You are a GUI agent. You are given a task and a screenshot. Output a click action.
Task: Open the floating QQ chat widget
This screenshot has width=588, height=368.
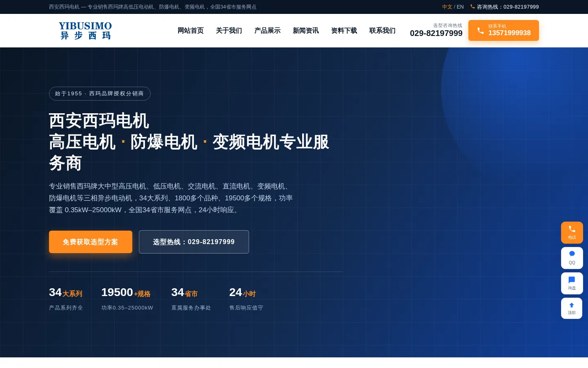572,258
